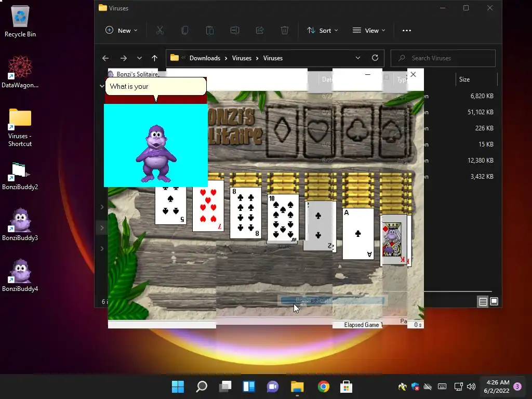Click the volume speaker tray icon
The height and width of the screenshot is (399, 532).
tap(471, 387)
